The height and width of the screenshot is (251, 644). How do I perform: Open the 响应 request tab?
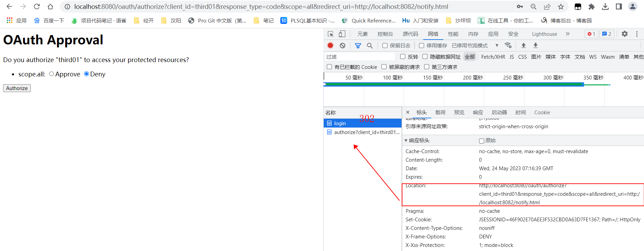[478, 112]
